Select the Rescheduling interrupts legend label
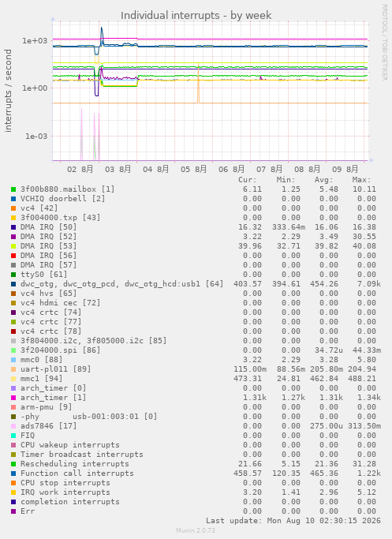The height and width of the screenshot is (539, 392). pyautogui.click(x=75, y=464)
